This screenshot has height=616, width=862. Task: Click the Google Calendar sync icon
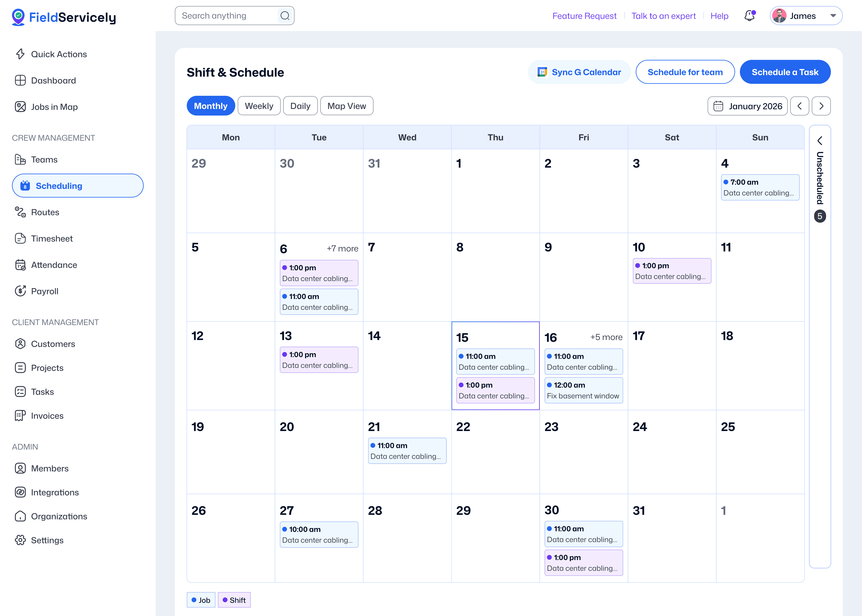point(542,72)
